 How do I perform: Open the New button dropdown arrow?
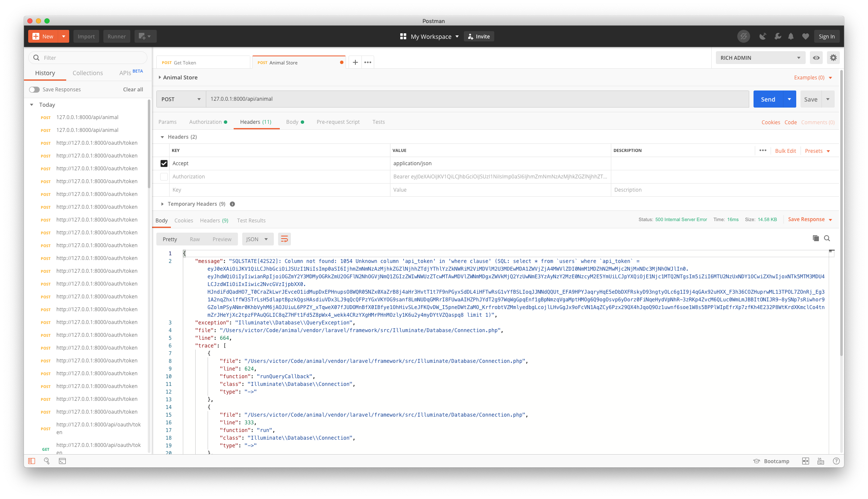63,37
